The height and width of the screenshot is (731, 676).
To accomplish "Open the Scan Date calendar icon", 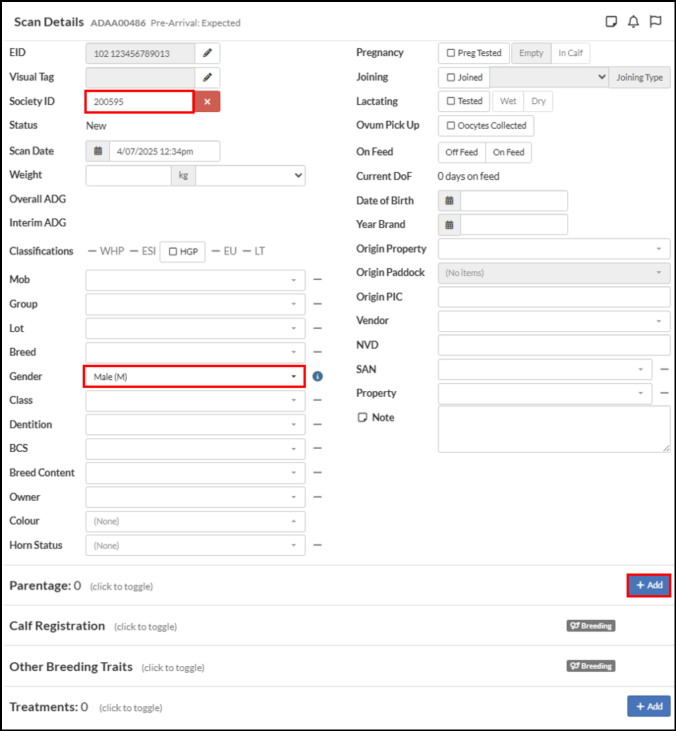I will (x=98, y=151).
